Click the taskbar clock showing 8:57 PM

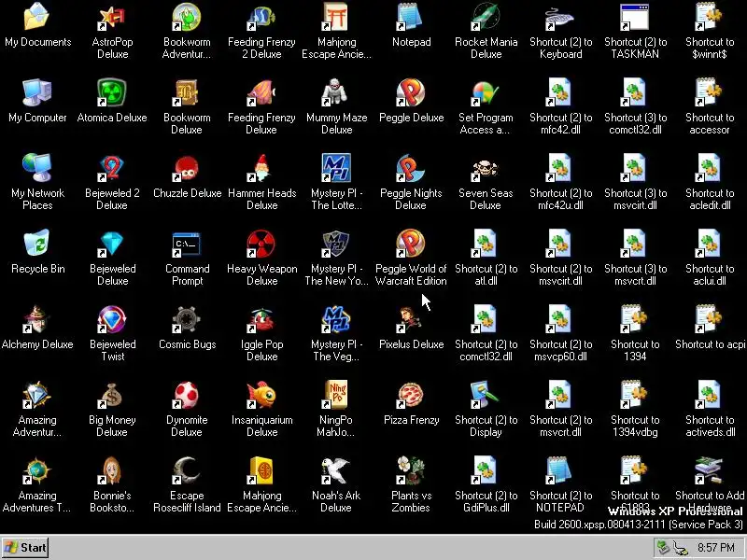715,548
